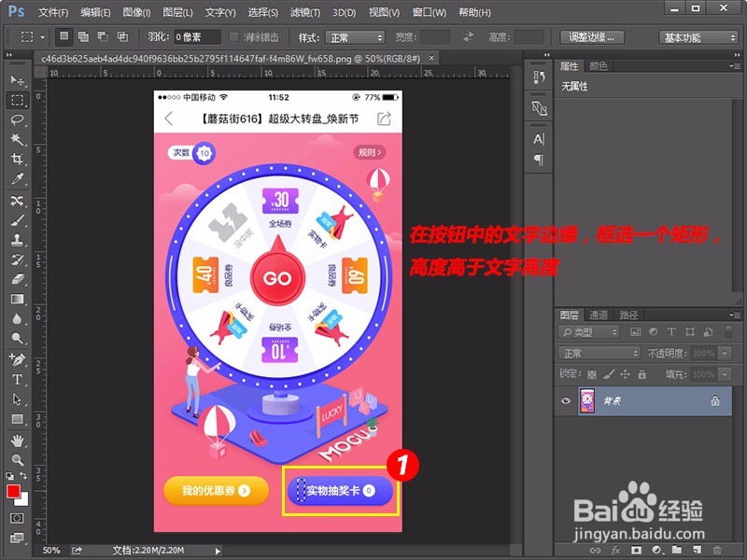Toggle lock all for layer
Screen dimensions: 747x560
pyautogui.click(x=642, y=375)
